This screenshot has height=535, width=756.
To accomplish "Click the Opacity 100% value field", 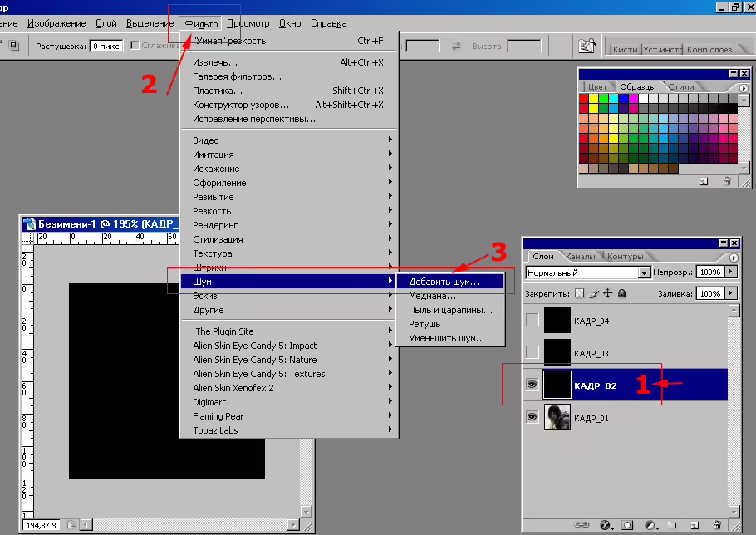I will [x=709, y=272].
